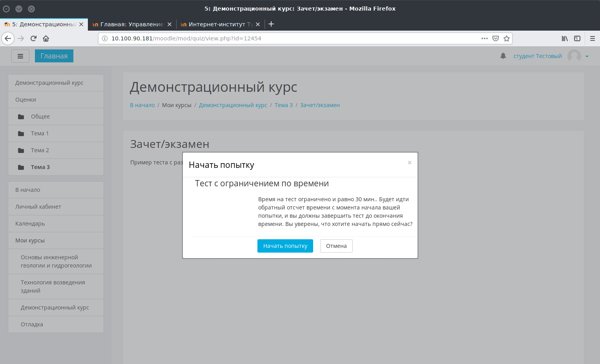Close the 'Интернет-институт' tab
Viewport: 600px width, 364px height.
tap(258, 24)
